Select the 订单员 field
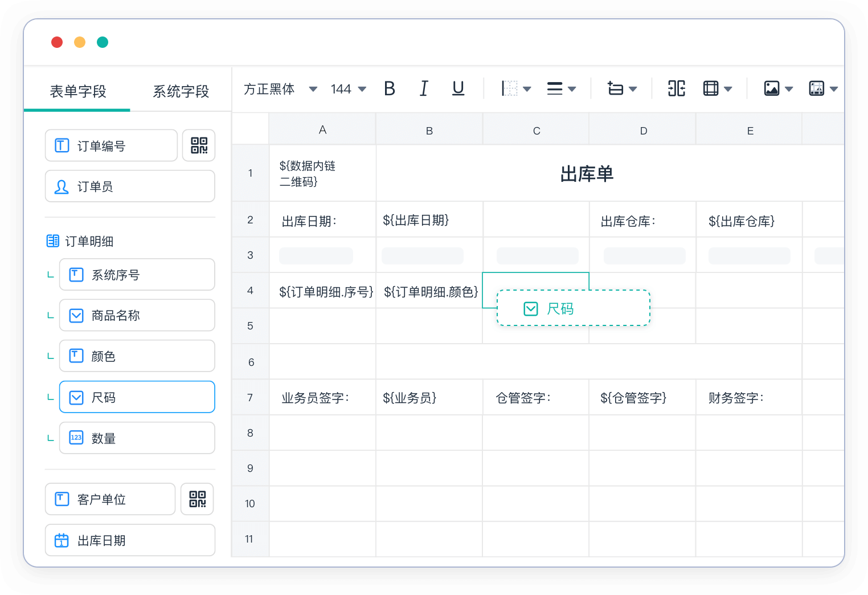Viewport: 868px width, 595px height. point(130,186)
